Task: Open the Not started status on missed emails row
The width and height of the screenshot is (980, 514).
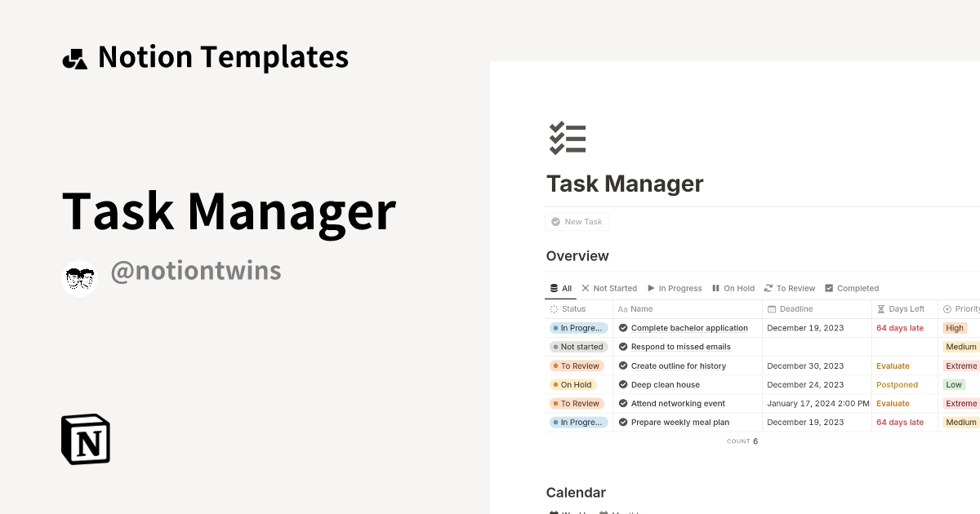Action: click(x=578, y=347)
